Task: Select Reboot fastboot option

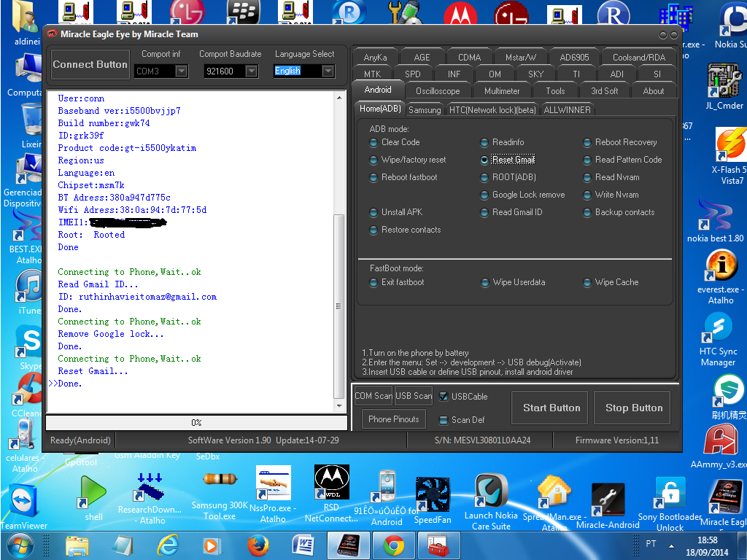Action: tap(403, 177)
